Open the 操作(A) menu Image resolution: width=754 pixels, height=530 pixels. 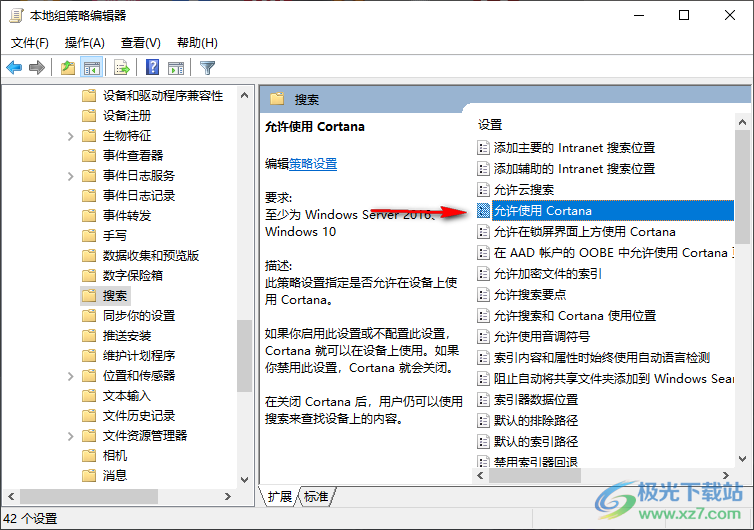click(85, 43)
